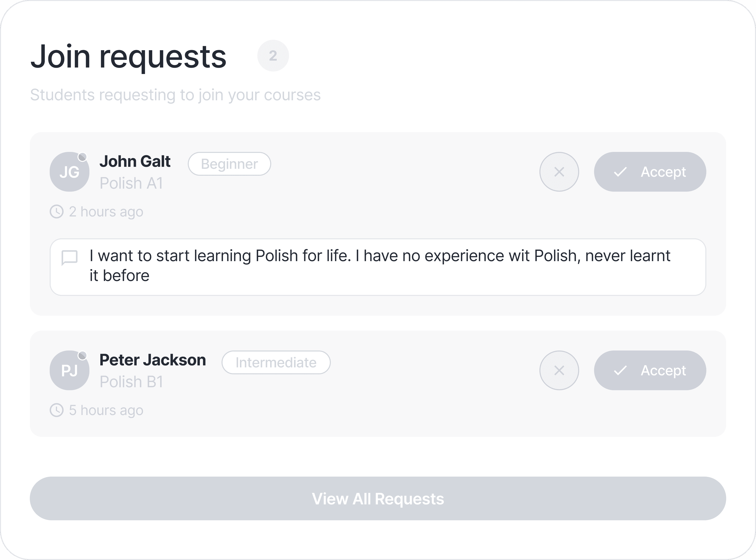Open John Galt's JG avatar
756x560 pixels.
coord(70,172)
